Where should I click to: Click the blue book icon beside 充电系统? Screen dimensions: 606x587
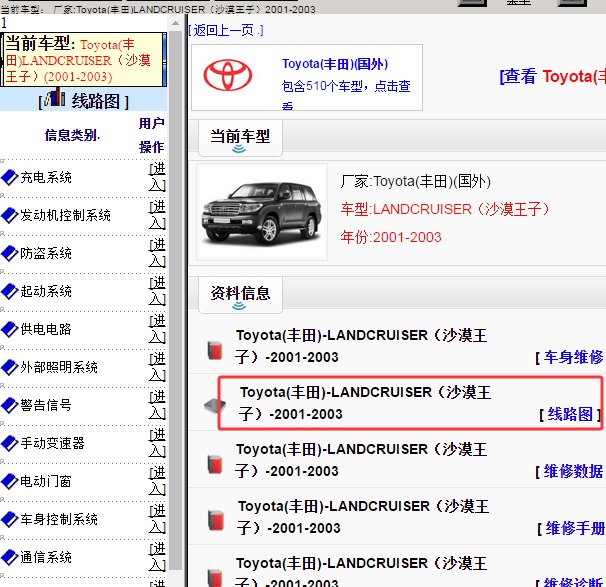10,177
